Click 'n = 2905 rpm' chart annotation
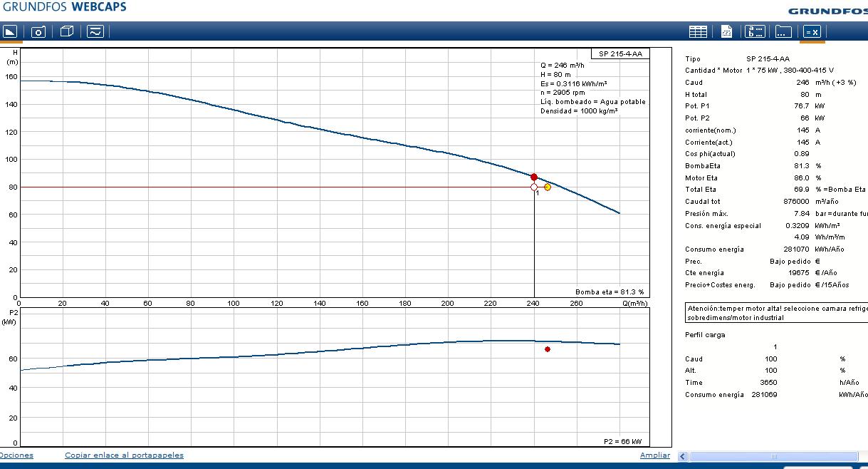868x469 pixels. pos(563,93)
